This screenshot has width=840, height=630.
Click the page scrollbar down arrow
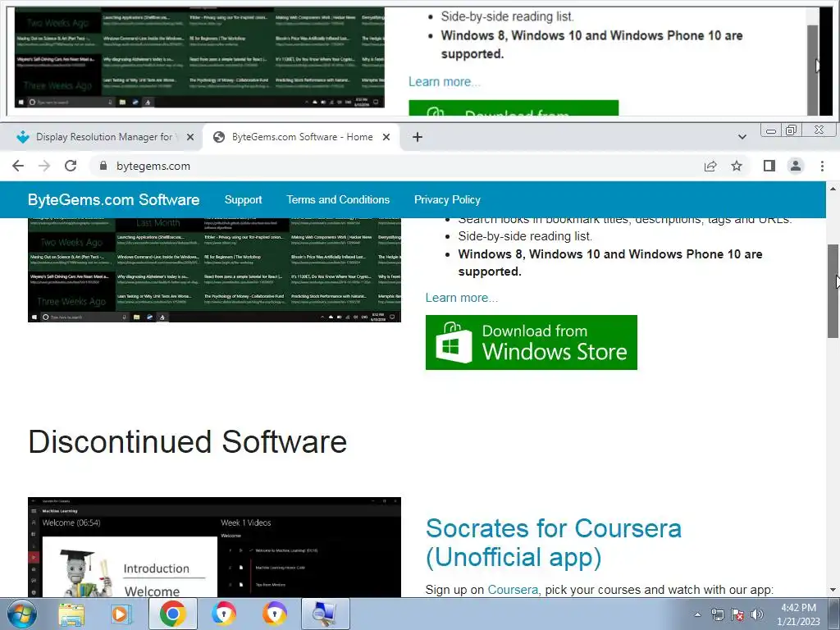[833, 591]
